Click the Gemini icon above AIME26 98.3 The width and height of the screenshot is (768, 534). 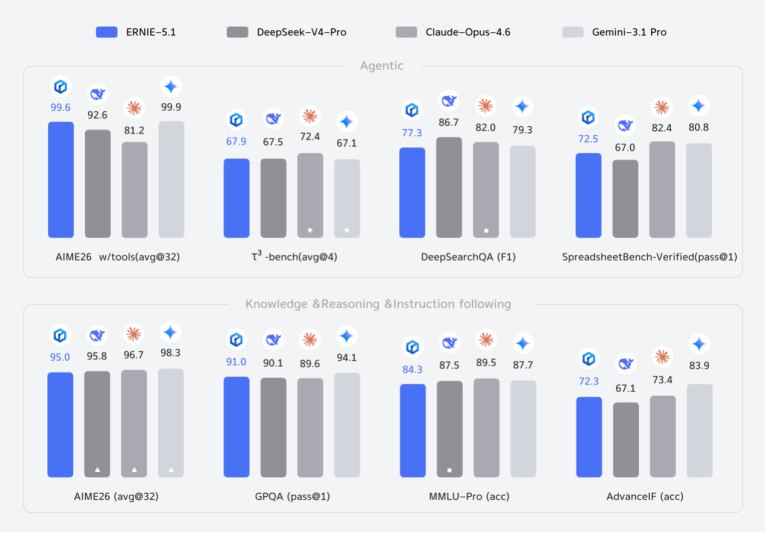tap(170, 333)
